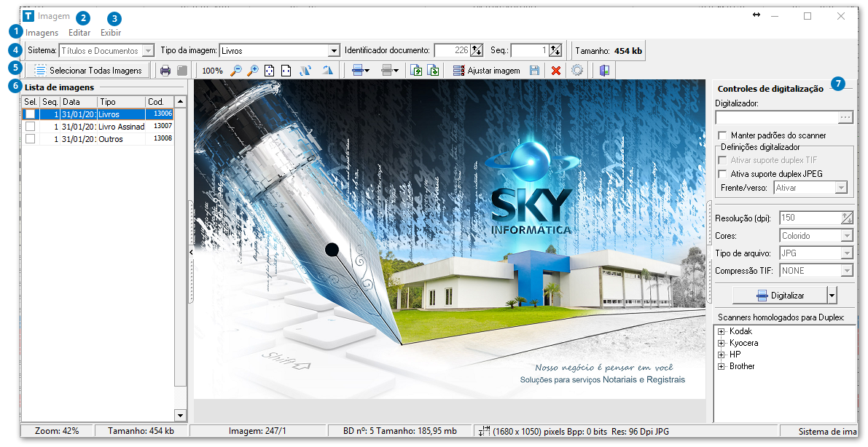Click the 100% zoom toolbar item
Viewport: 868px width, 447px height.
212,71
